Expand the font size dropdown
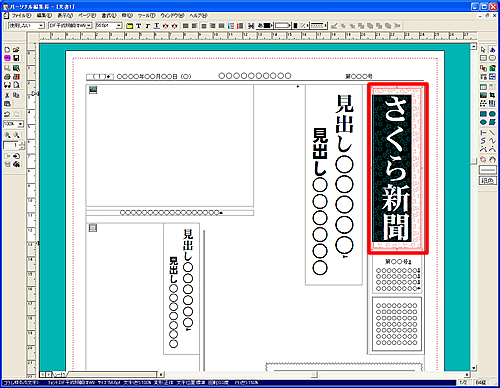 click(119, 26)
